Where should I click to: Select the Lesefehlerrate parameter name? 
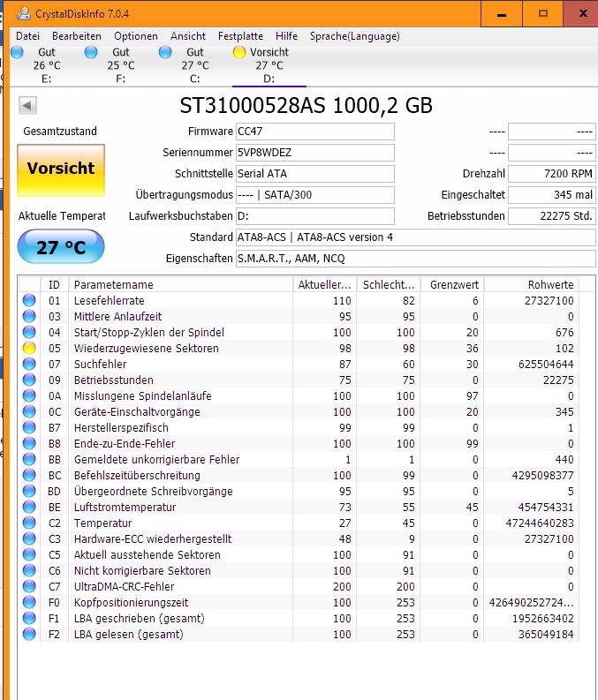(109, 301)
